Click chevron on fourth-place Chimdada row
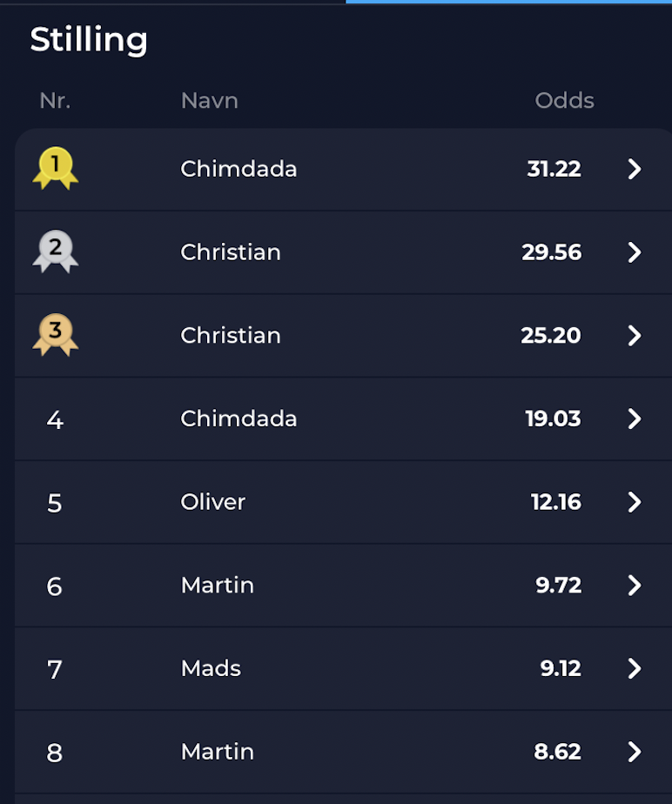The height and width of the screenshot is (804, 672). [635, 419]
